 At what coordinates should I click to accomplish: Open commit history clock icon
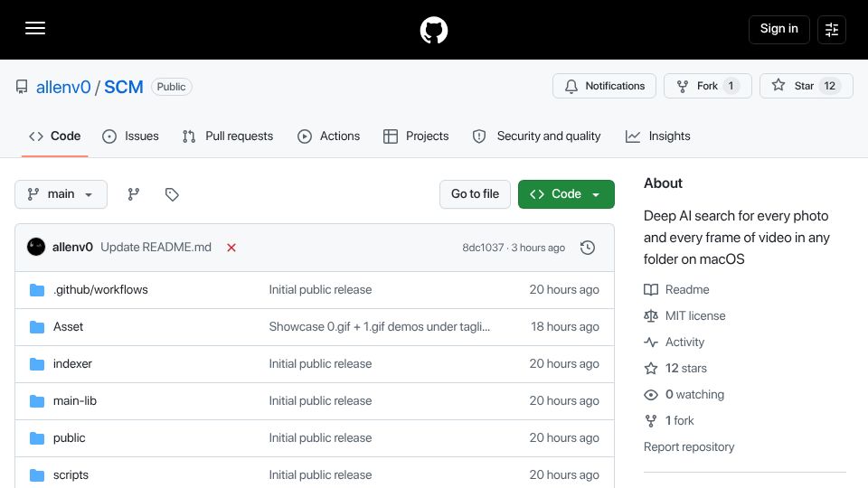tap(588, 248)
